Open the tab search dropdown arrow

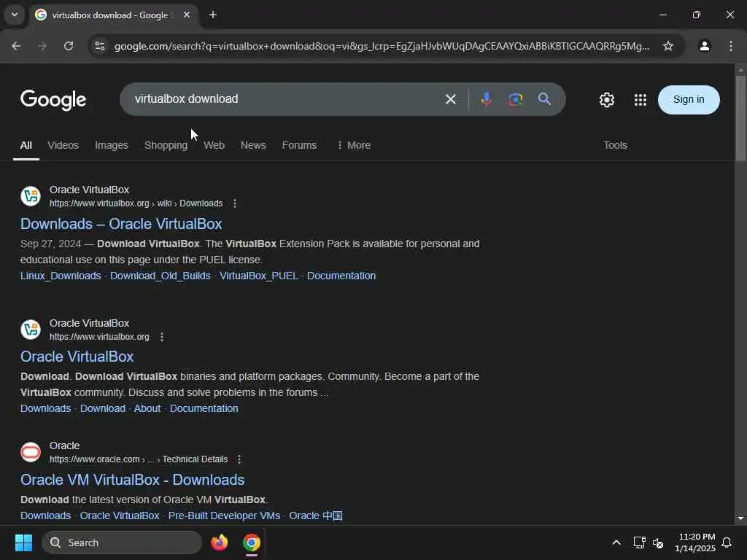15,15
